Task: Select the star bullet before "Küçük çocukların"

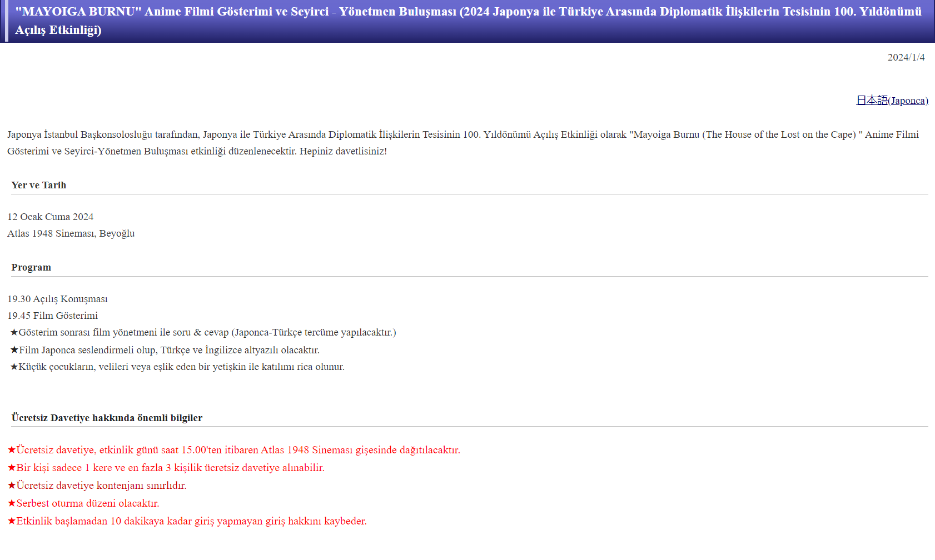Action: click(14, 367)
